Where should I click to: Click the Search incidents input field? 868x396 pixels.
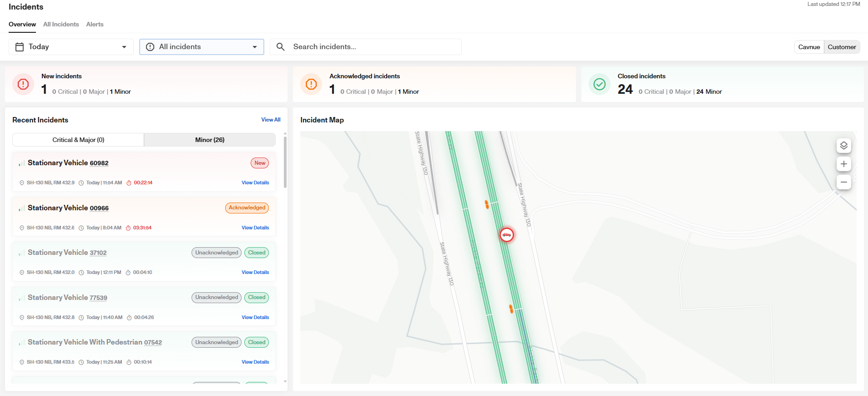pyautogui.click(x=366, y=47)
